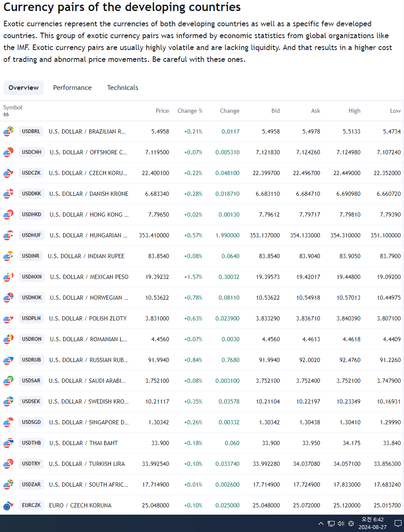Click the USDINR flag pair icon

[8, 256]
